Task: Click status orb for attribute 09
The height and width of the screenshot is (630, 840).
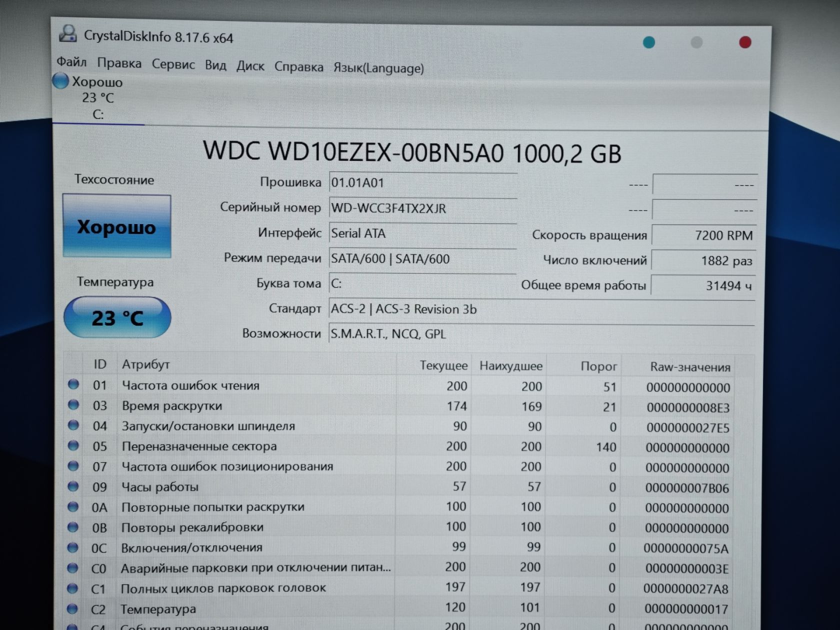Action: pyautogui.click(x=73, y=486)
